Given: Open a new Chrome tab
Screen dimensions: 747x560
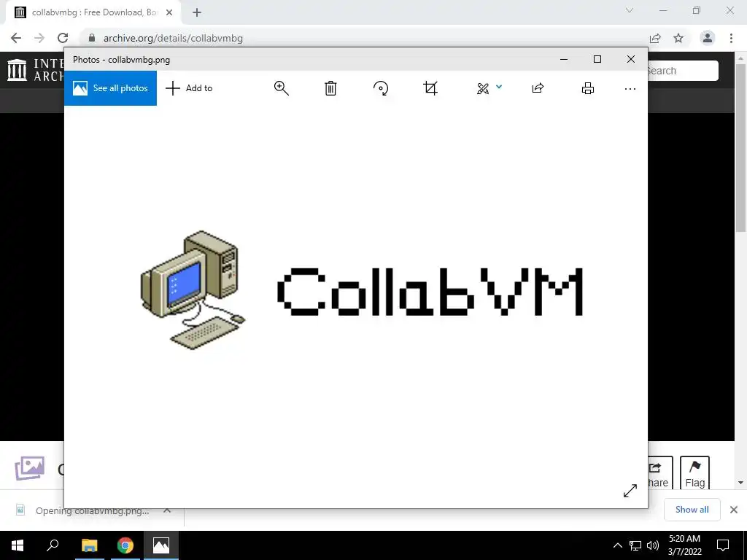Looking at the screenshot, I should 197,13.
